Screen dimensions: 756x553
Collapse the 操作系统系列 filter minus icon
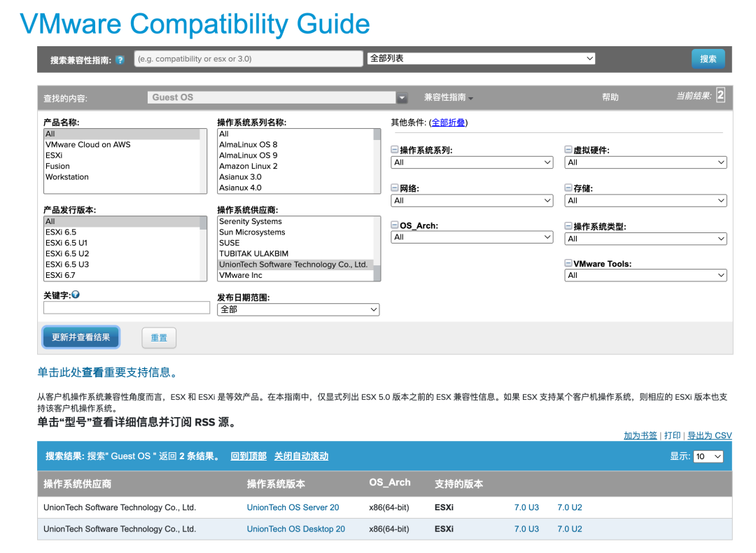[x=394, y=150]
